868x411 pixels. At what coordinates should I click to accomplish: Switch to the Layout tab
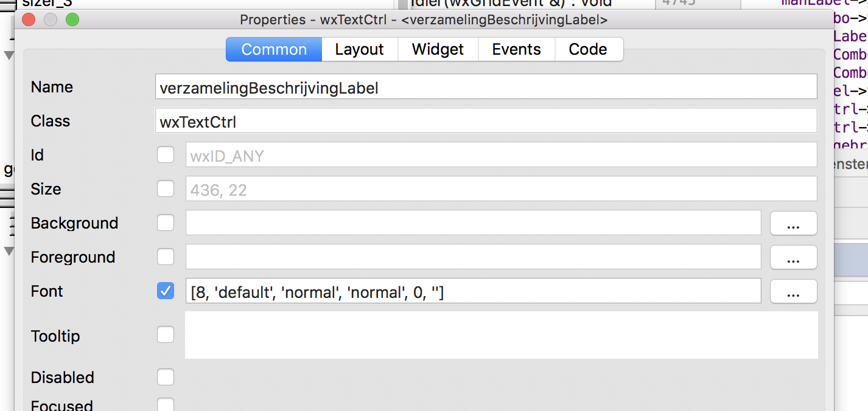(x=359, y=49)
